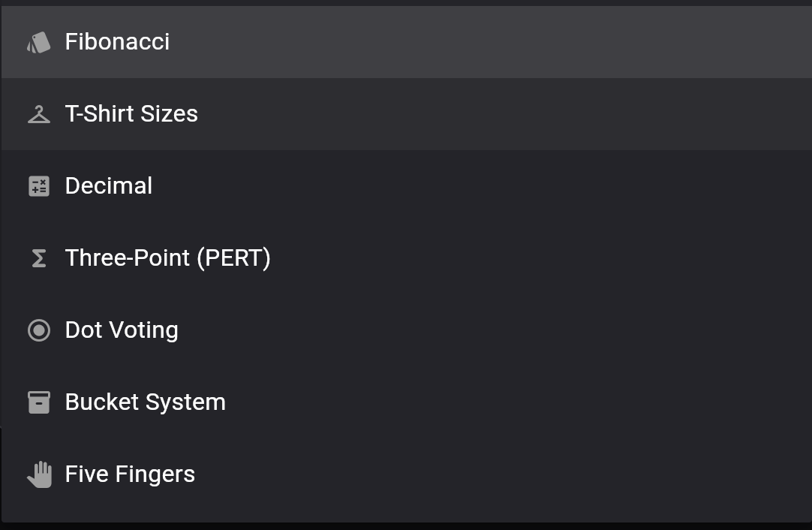Click the highlighted Fibonacci row
Viewport: 812px width, 530px height.
[x=300, y=41]
